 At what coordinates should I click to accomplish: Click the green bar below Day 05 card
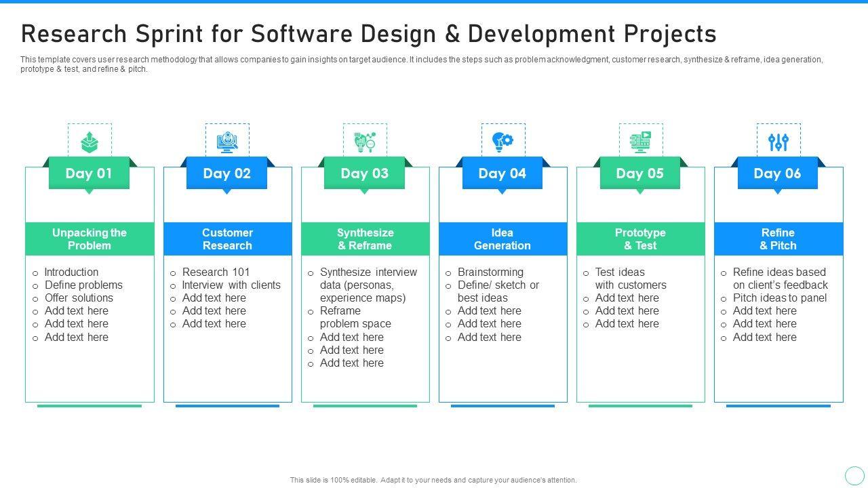640,406
